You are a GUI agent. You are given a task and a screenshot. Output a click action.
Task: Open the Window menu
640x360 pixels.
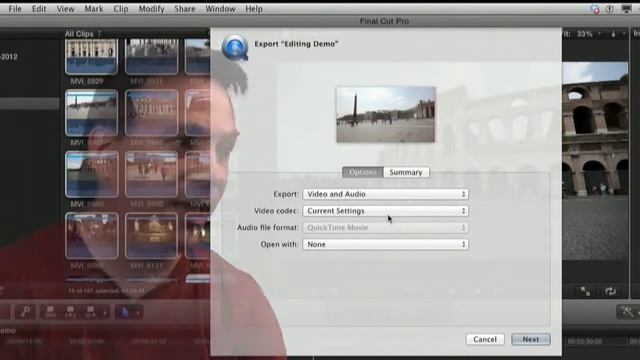point(220,9)
